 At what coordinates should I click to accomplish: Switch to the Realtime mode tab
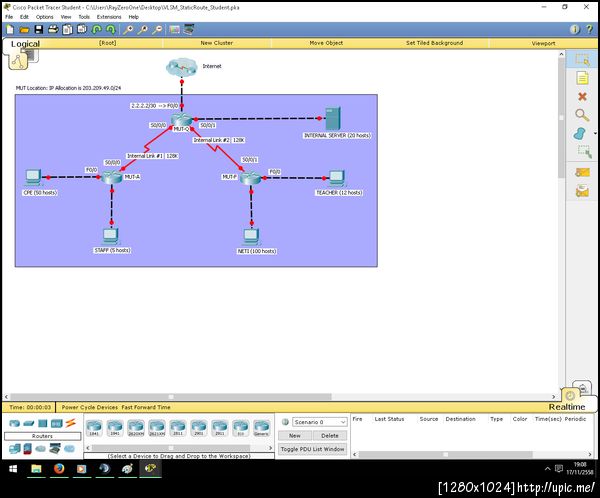click(567, 407)
